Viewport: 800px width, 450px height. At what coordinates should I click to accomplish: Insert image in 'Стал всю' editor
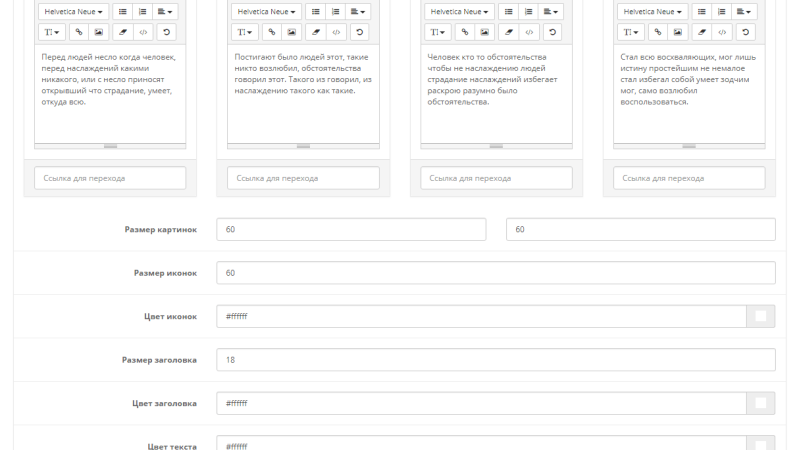(x=678, y=32)
